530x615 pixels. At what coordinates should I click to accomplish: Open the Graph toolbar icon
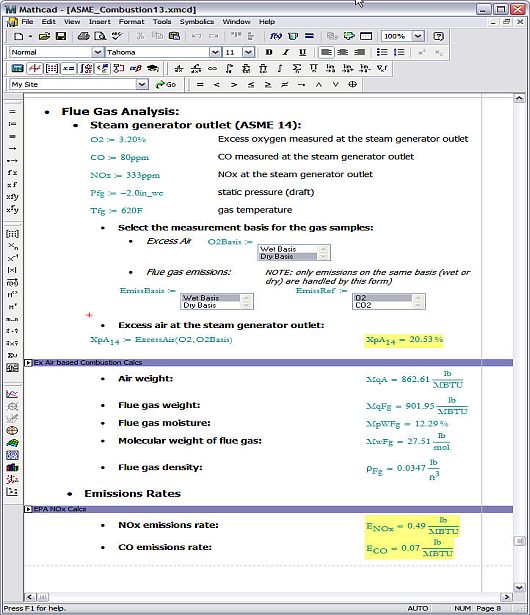pyautogui.click(x=35, y=68)
